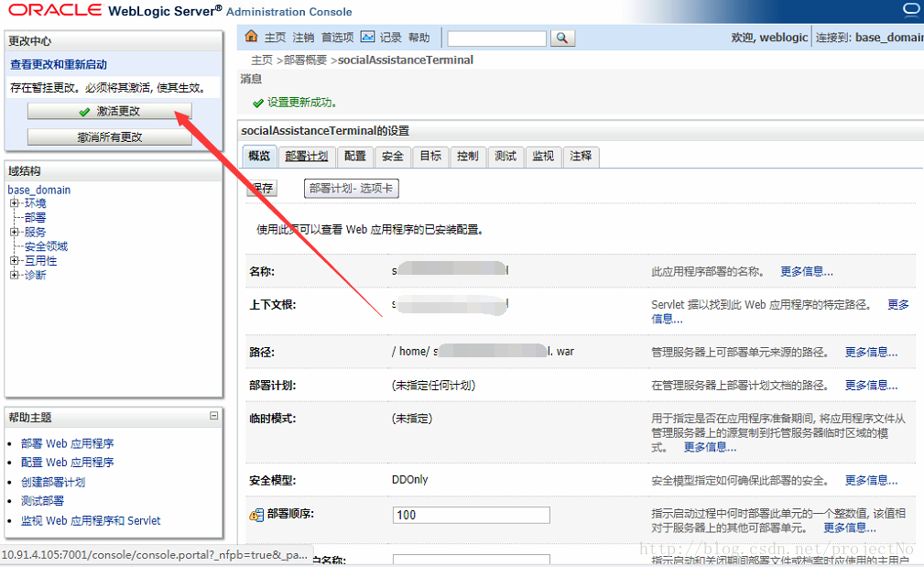Click the green check on 激活更改

84,112
